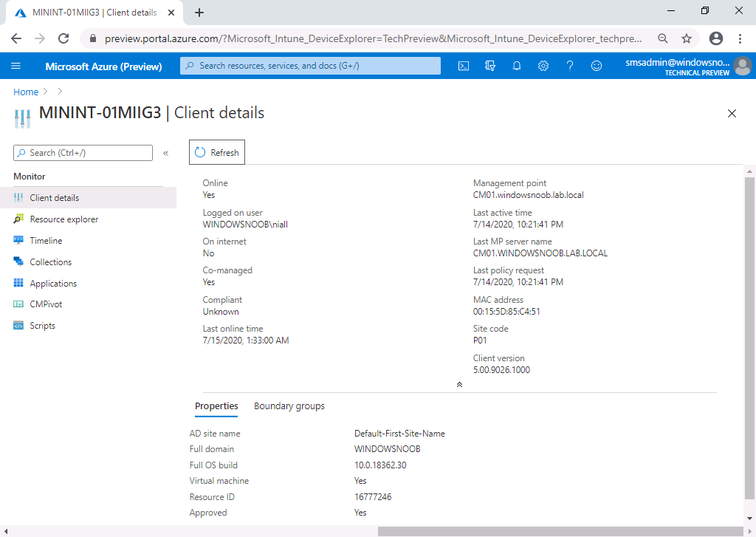Open the Chrome three-dot menu
Viewport: 756px width, 537px height.
coord(740,38)
